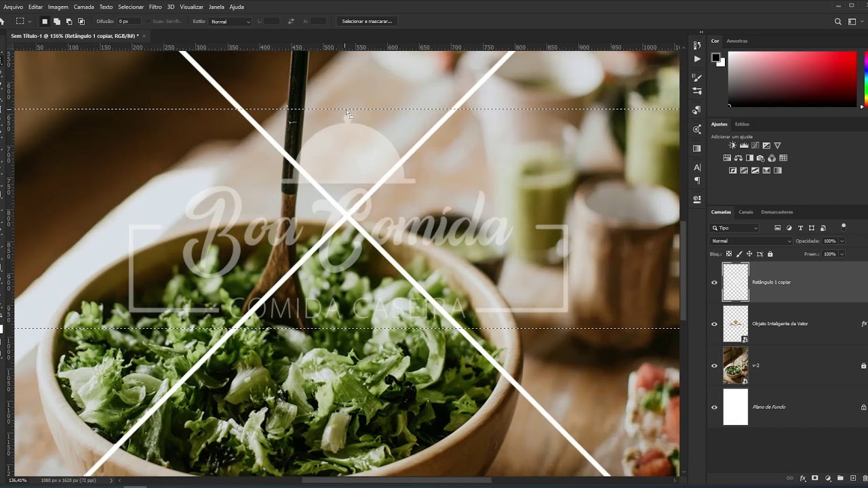This screenshot has width=868, height=488.
Task: Open the Character panel icon
Action: pyautogui.click(x=697, y=167)
